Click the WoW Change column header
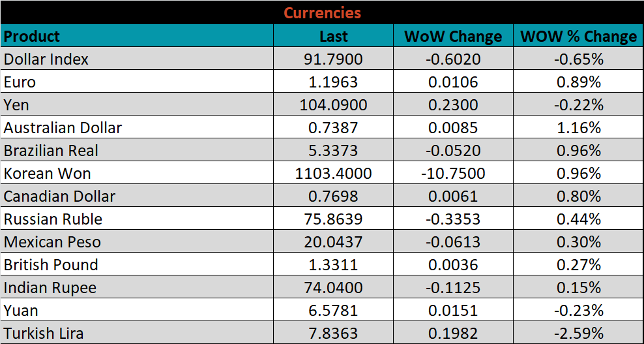The height and width of the screenshot is (344, 644). (453, 36)
